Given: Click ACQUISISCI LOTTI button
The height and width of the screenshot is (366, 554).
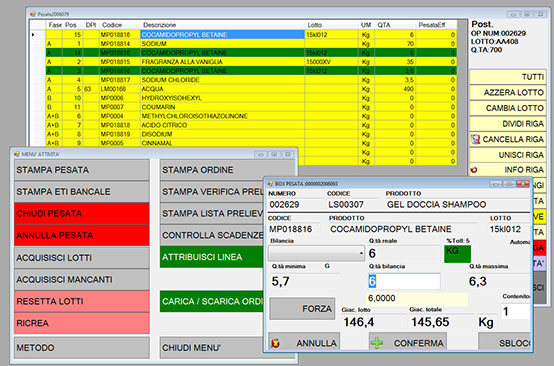Looking at the screenshot, I should (82, 258).
